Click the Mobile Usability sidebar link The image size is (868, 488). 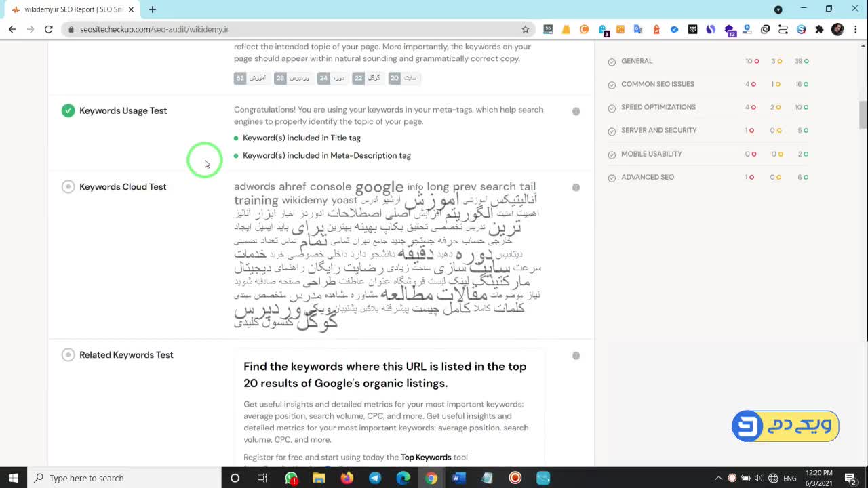[651, 154]
